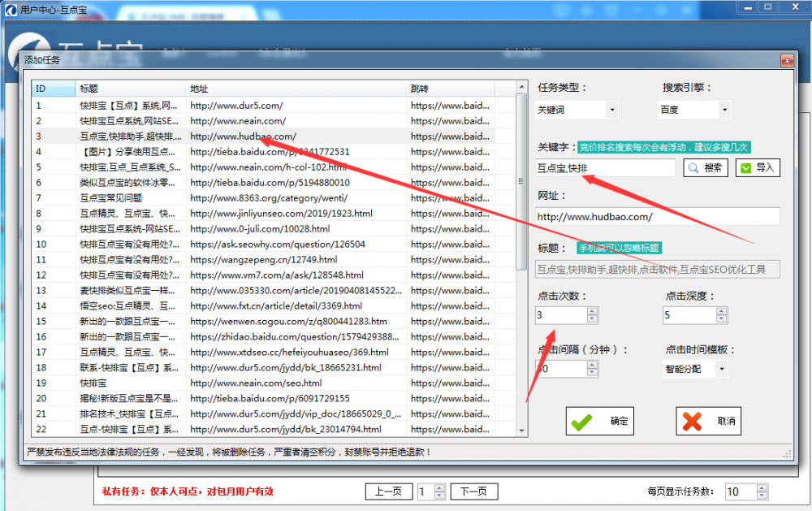Click the results list vertical scrollbar thumb

521,181
